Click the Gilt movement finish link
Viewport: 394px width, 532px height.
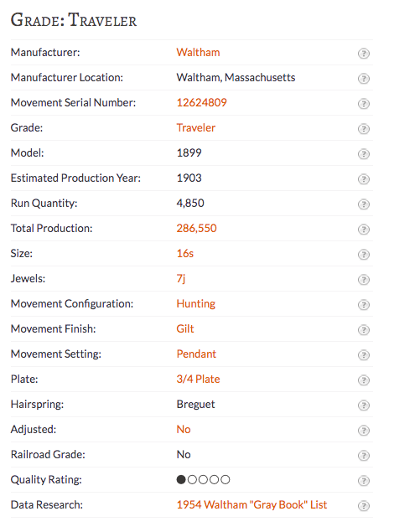pos(185,328)
